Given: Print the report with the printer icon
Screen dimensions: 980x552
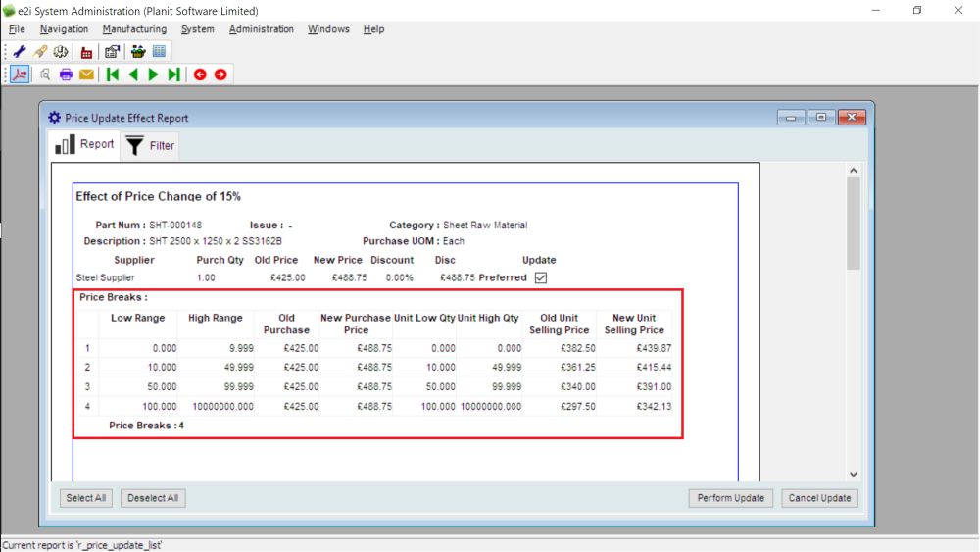Looking at the screenshot, I should tap(66, 75).
